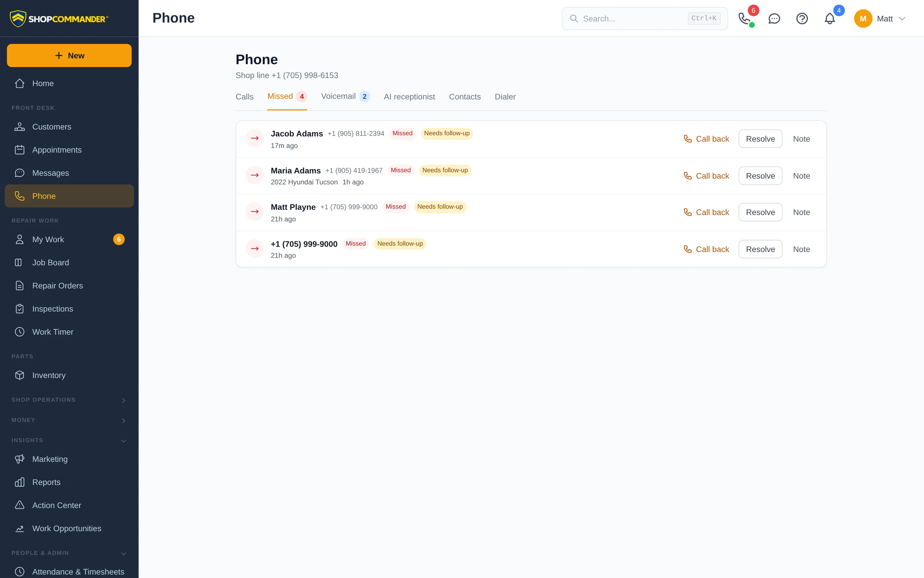The height and width of the screenshot is (578, 924).
Task: Click the Inspections clipboard icon
Action: (19, 309)
